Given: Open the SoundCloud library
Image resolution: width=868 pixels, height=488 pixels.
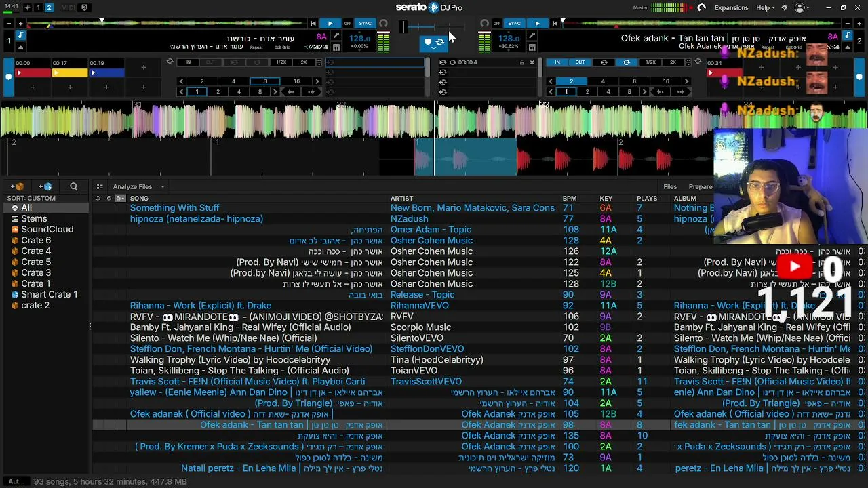Looking at the screenshot, I should click(x=47, y=230).
